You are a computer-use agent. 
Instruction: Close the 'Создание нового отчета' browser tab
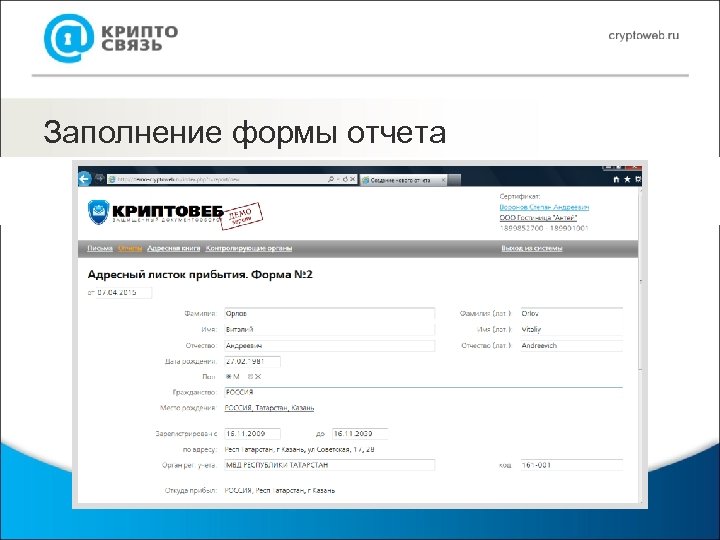click(x=443, y=180)
